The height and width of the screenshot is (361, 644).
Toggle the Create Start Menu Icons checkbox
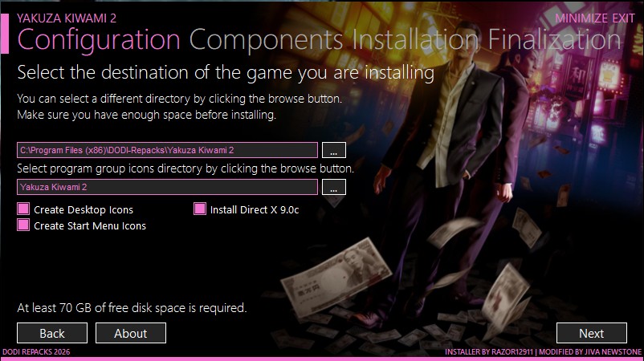pos(23,225)
